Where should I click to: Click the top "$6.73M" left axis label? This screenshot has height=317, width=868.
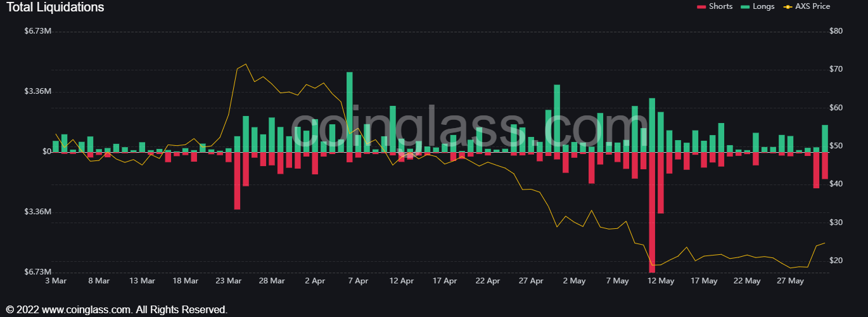coord(38,31)
